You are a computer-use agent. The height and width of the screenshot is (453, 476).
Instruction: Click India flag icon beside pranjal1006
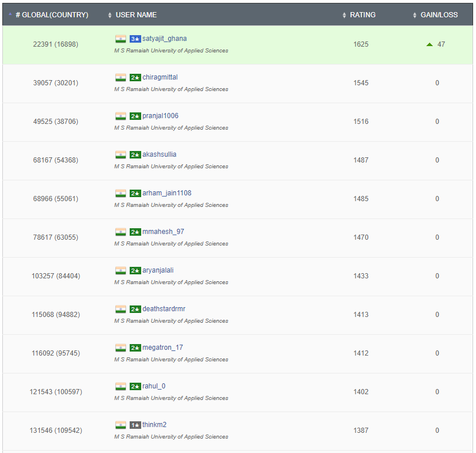[x=120, y=116]
